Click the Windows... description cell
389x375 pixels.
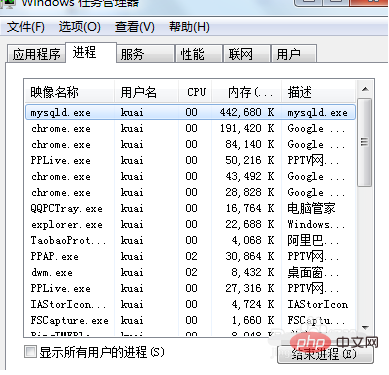pos(316,224)
